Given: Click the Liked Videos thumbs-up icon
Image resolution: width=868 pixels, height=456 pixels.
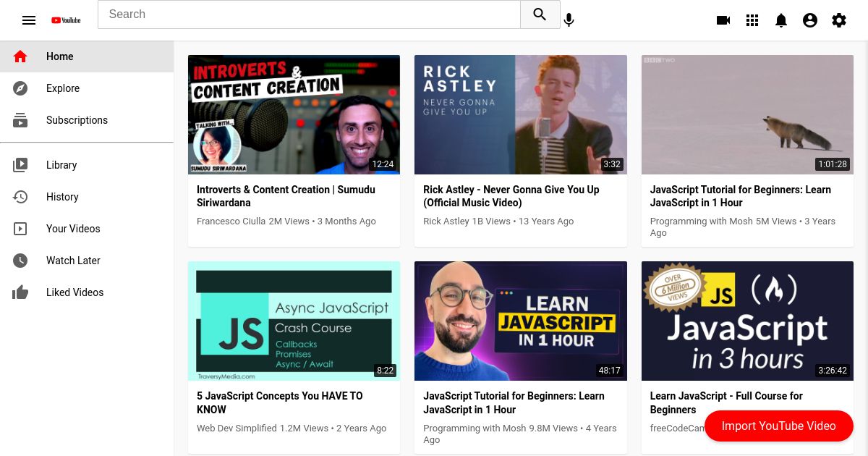Looking at the screenshot, I should click(x=20, y=292).
